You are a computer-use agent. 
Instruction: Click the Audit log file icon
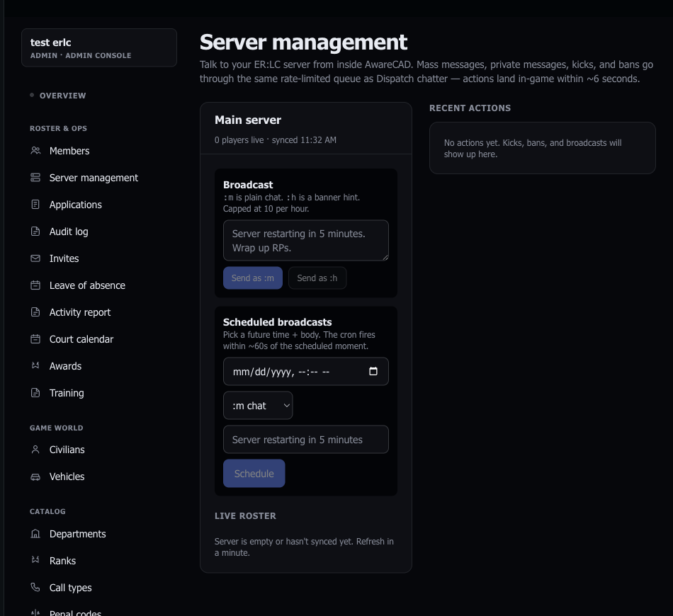point(35,232)
